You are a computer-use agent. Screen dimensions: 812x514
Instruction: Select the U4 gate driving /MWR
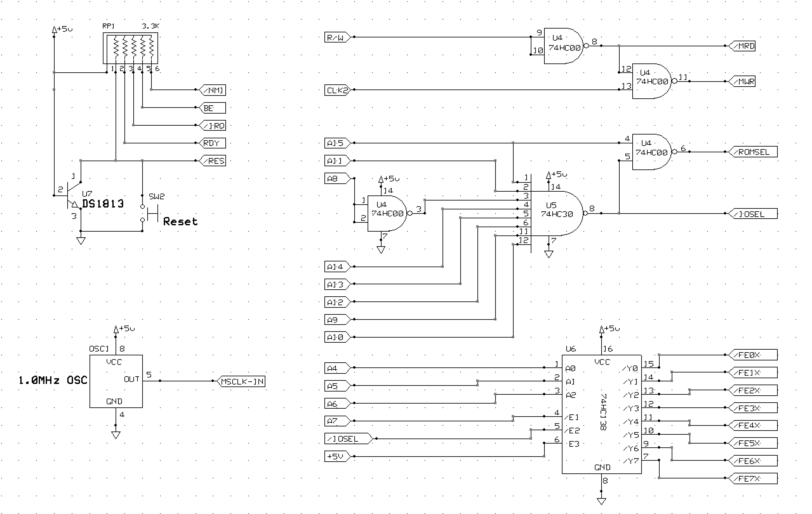click(651, 81)
